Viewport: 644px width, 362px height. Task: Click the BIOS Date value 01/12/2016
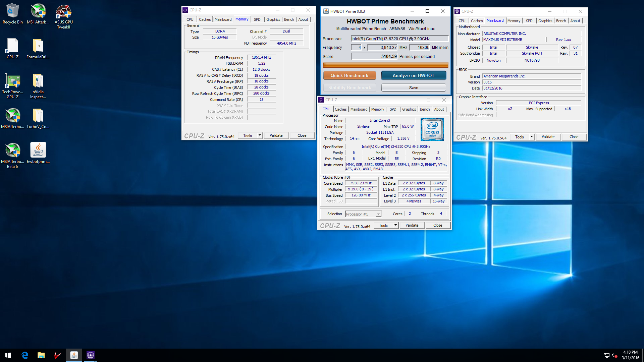532,88
